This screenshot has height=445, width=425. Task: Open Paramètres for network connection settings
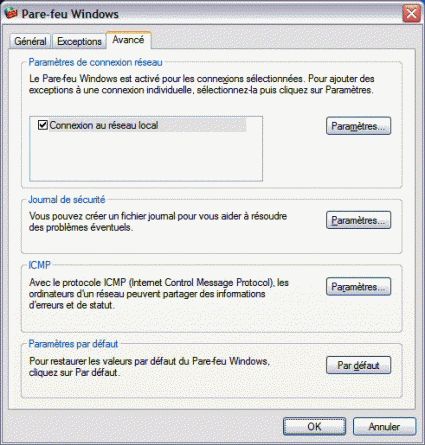(x=358, y=126)
